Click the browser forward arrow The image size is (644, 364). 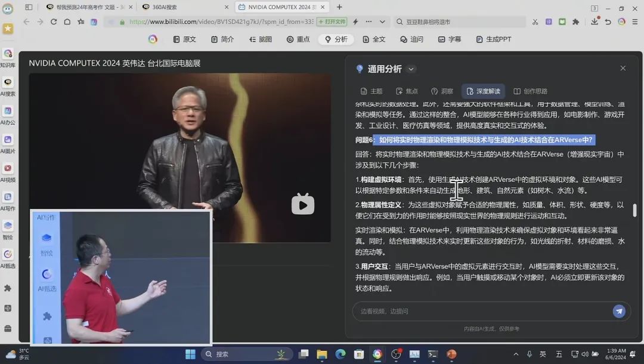click(x=41, y=21)
